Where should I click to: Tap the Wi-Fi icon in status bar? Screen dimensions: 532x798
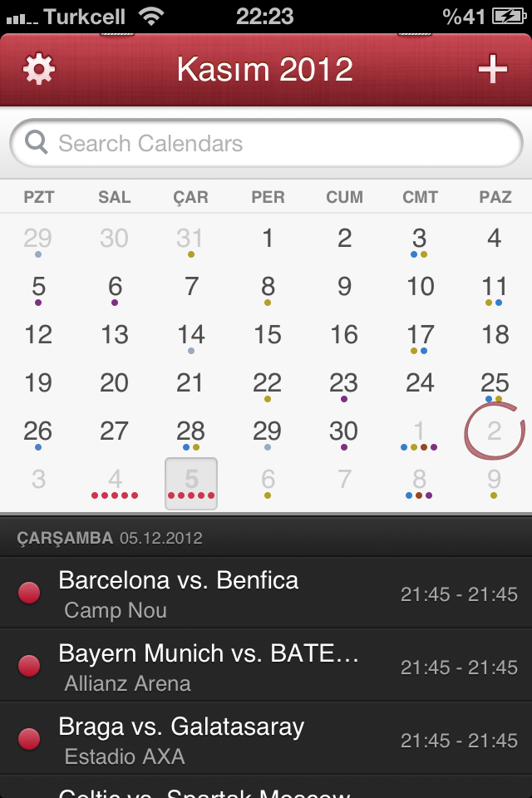point(151,17)
